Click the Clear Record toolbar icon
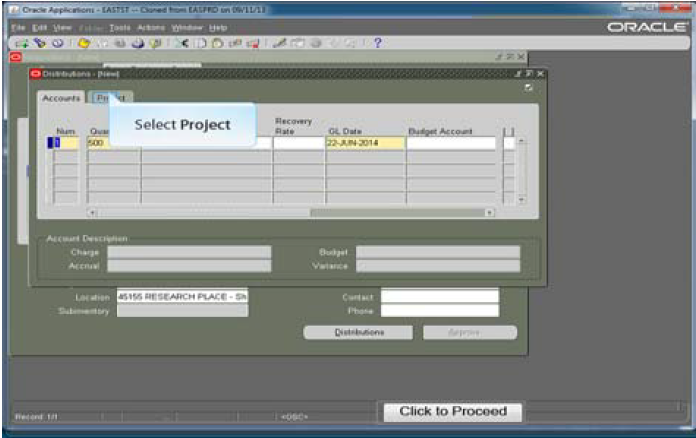Image resolution: width=696 pixels, height=438 pixels. [235, 43]
